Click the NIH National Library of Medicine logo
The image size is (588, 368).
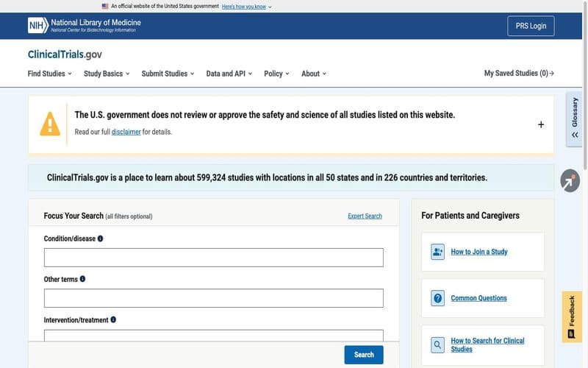pos(85,26)
